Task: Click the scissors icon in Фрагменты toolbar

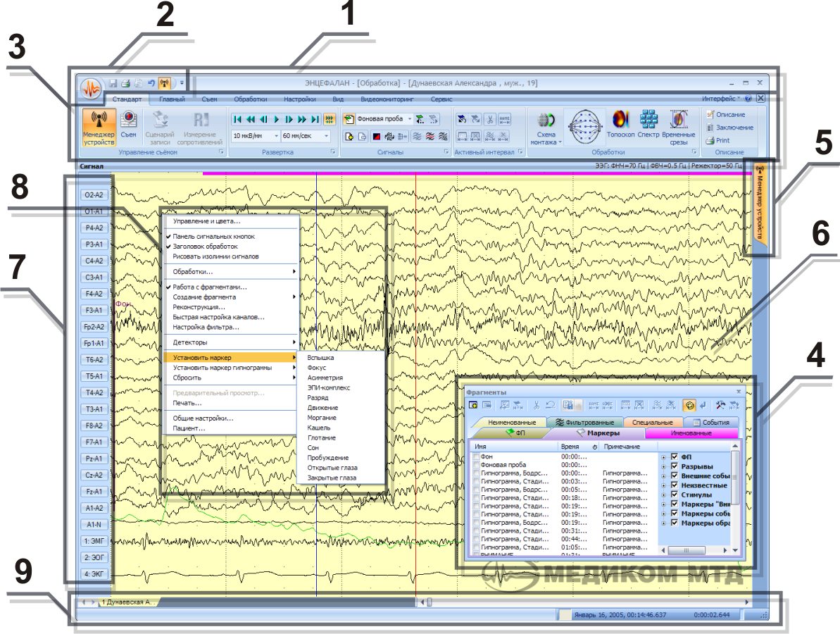Action: click(x=536, y=405)
